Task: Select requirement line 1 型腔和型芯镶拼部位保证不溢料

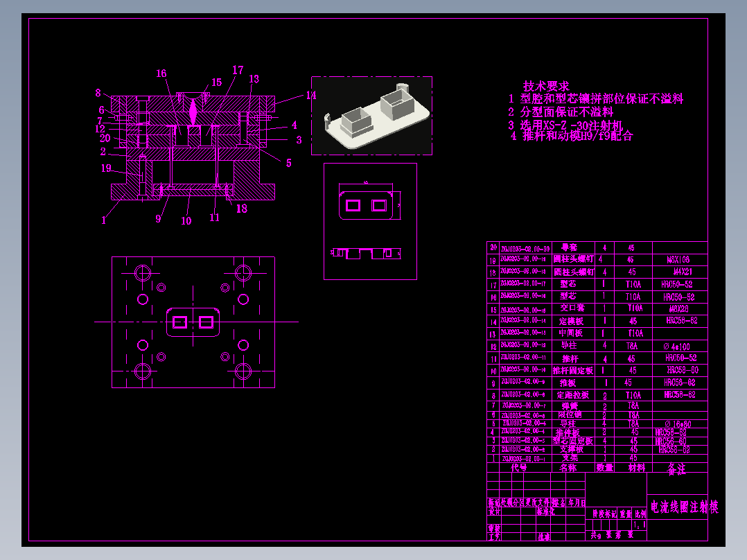Action: point(595,98)
